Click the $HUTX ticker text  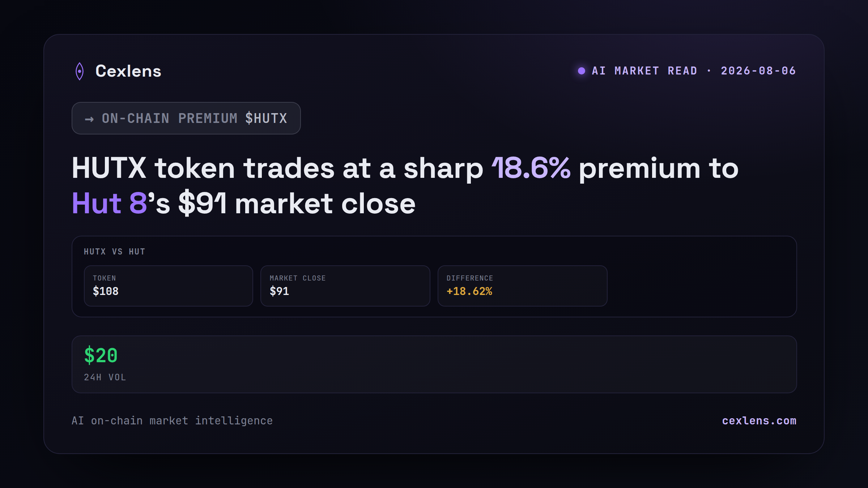[266, 119]
